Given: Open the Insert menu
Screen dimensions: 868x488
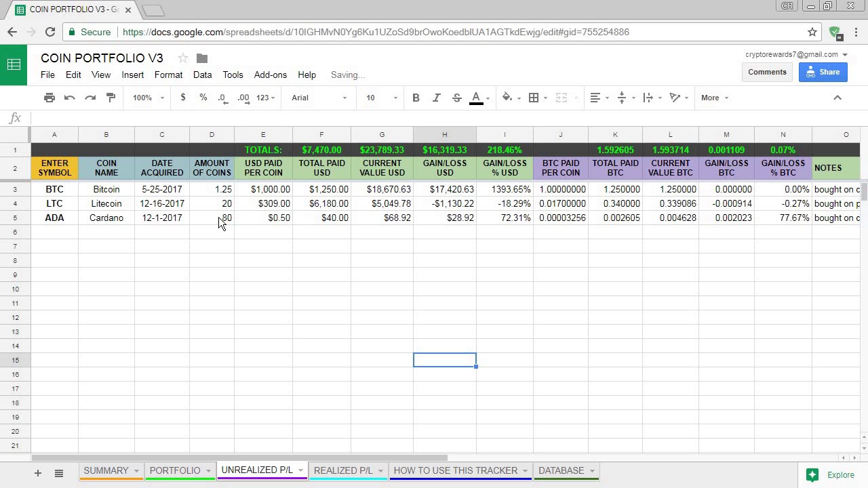Looking at the screenshot, I should point(132,75).
